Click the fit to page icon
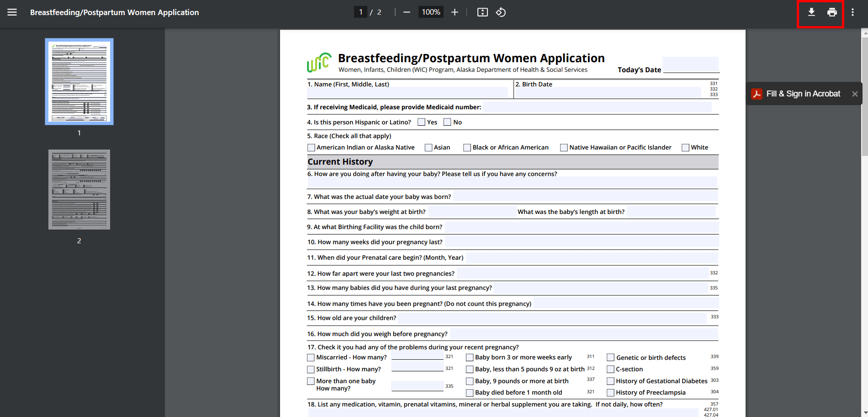868x417 pixels. pos(482,12)
